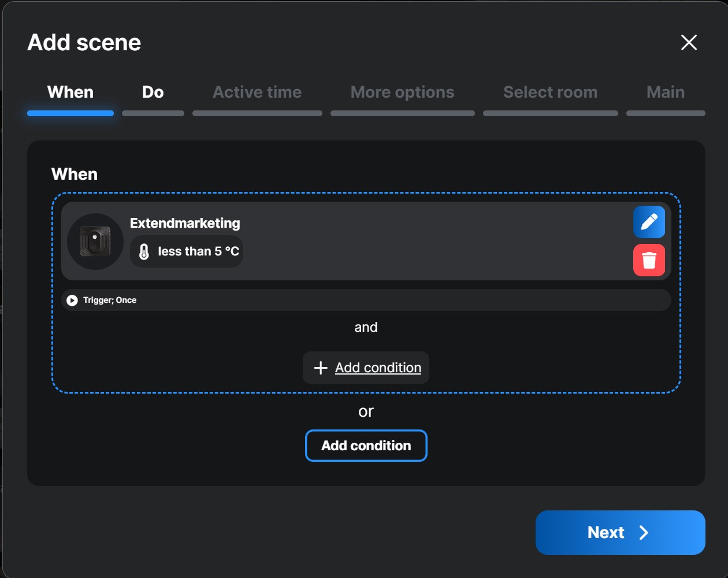This screenshot has width=728, height=578.
Task: Click the thermometer icon in temperature chip
Action: click(x=144, y=251)
